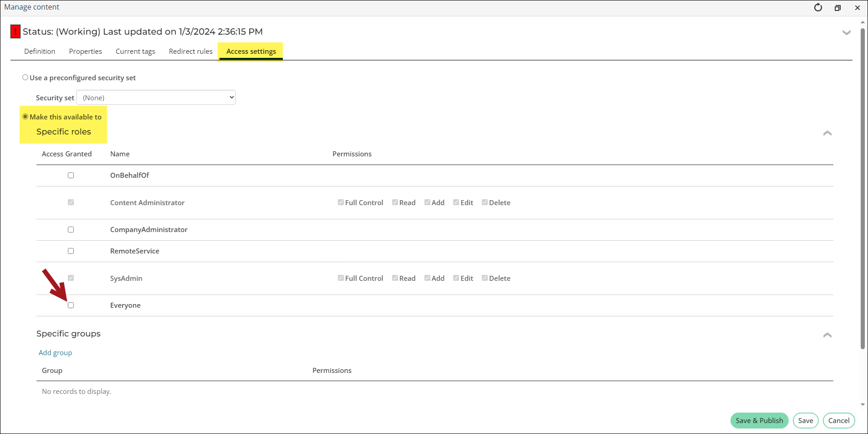The image size is (868, 434).
Task: Toggle Full Control for Content Administrator
Action: tap(341, 202)
